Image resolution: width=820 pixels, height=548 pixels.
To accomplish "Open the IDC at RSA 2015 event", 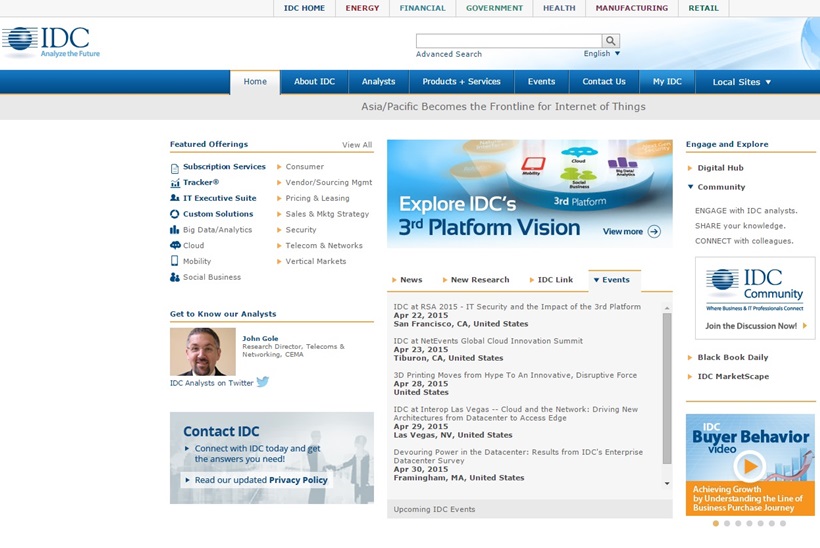I will point(517,307).
